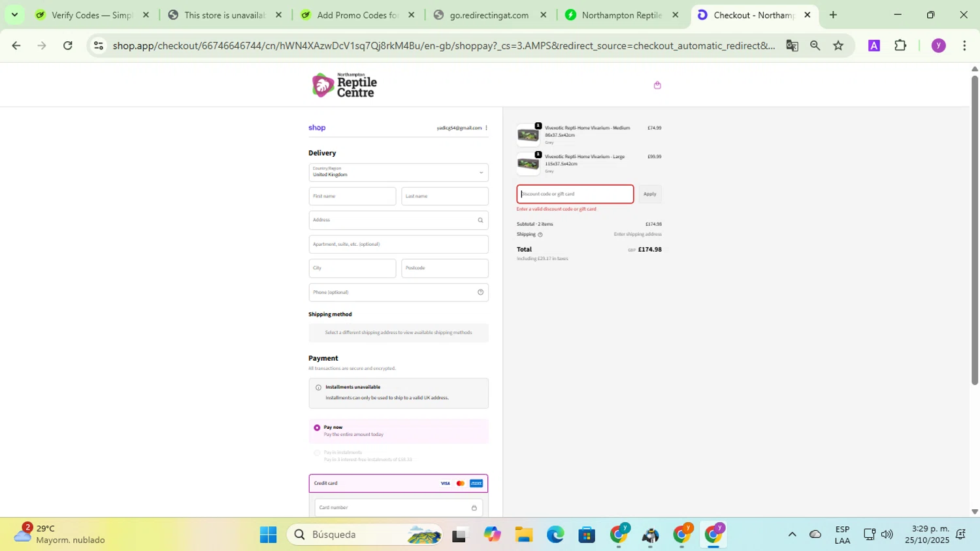Open the account options three-dot menu
980x551 pixels.
point(486,128)
